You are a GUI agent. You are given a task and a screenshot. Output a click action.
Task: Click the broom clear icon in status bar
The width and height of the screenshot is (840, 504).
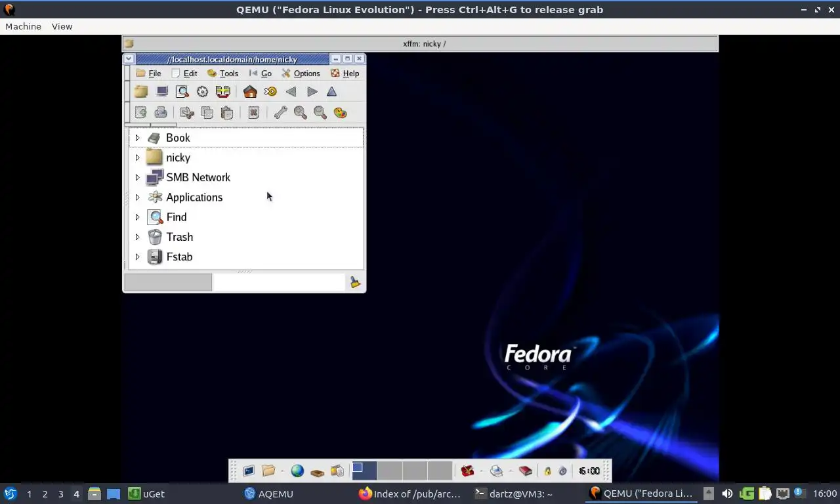pos(355,282)
